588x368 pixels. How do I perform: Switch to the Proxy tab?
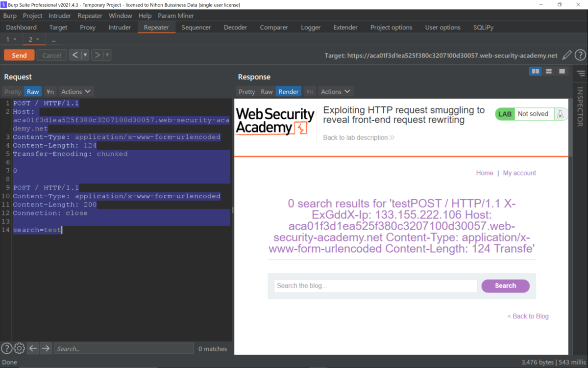pos(88,27)
